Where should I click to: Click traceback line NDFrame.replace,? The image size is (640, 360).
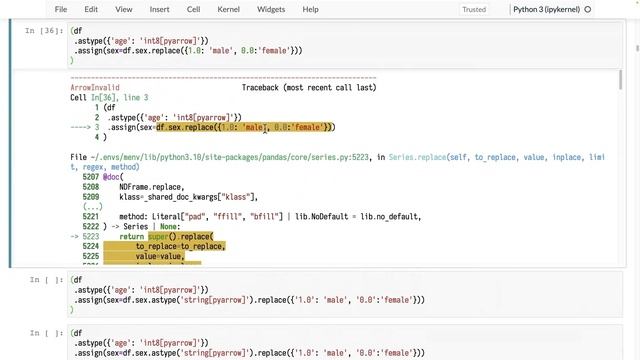pyautogui.click(x=152, y=187)
